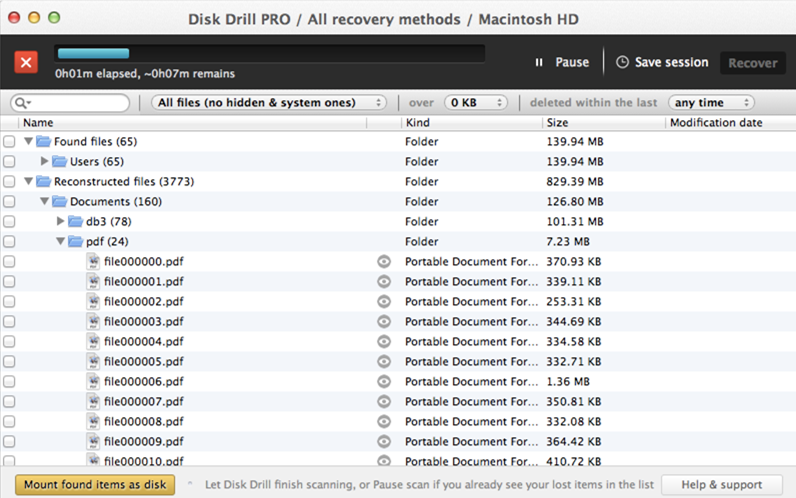This screenshot has width=796, height=498.
Task: Select the file000008.pdf file name
Action: click(144, 421)
